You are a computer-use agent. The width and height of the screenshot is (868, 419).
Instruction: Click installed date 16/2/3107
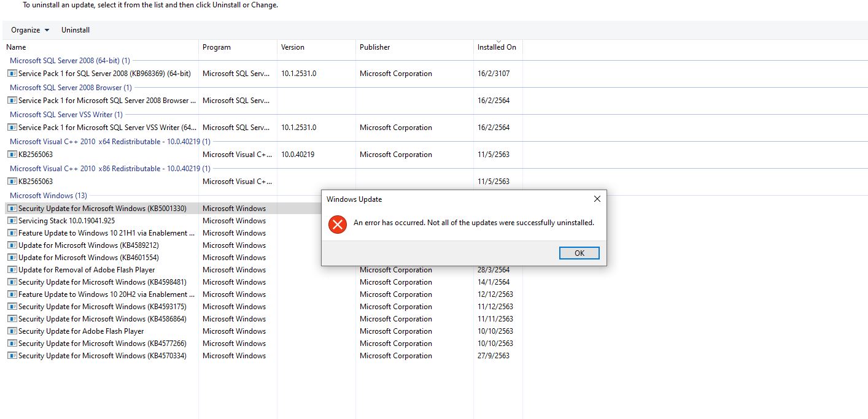494,74
